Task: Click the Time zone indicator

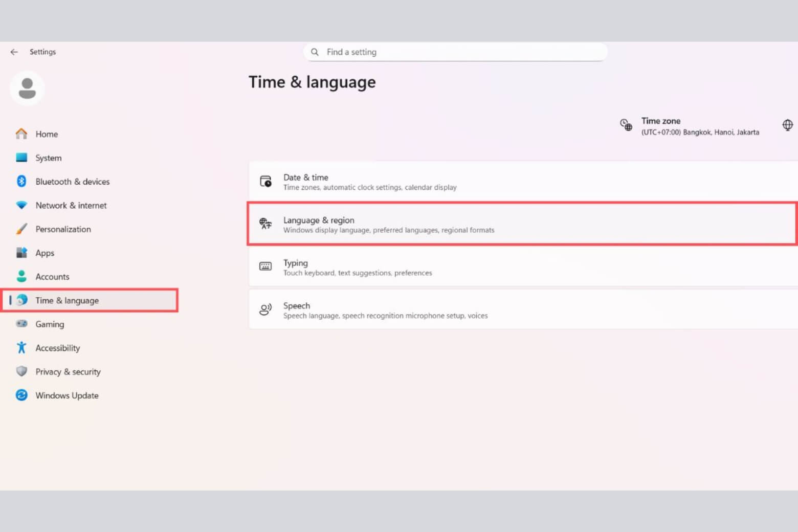Action: tap(691, 126)
